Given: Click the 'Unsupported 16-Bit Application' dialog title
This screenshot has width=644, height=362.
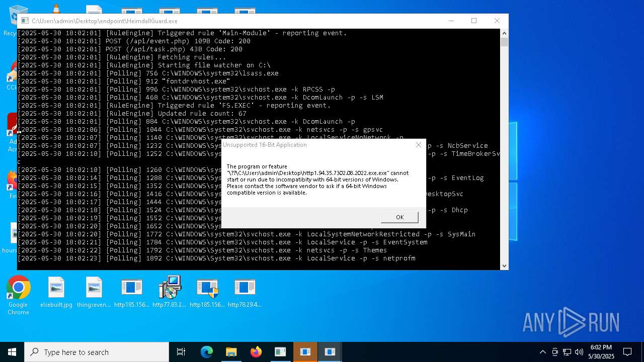Looking at the screenshot, I should (x=265, y=145).
